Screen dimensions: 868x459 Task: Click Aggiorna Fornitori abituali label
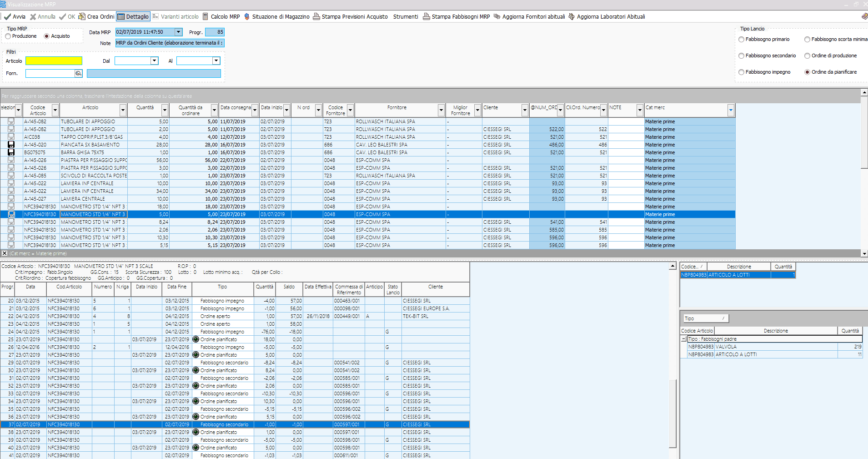pyautogui.click(x=533, y=17)
